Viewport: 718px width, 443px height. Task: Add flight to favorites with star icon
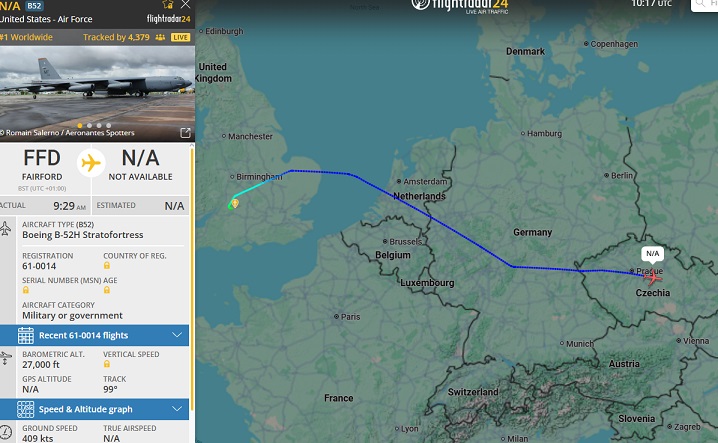tap(168, 5)
